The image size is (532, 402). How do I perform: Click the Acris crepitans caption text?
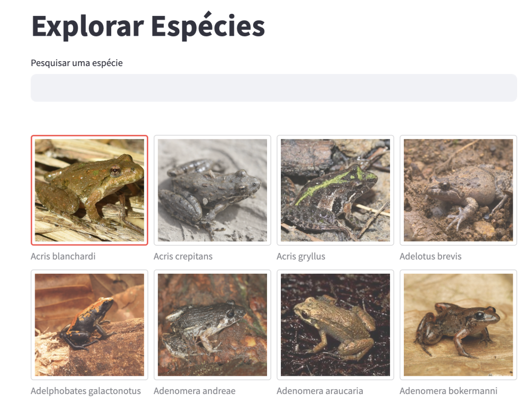point(183,256)
